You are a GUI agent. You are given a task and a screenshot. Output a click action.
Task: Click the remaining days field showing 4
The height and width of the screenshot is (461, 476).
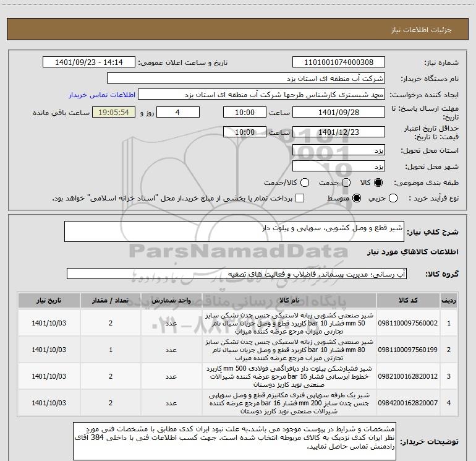[178, 112]
